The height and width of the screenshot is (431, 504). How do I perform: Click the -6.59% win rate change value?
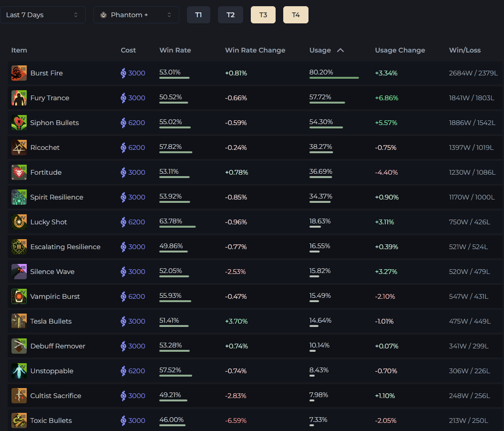click(x=236, y=420)
